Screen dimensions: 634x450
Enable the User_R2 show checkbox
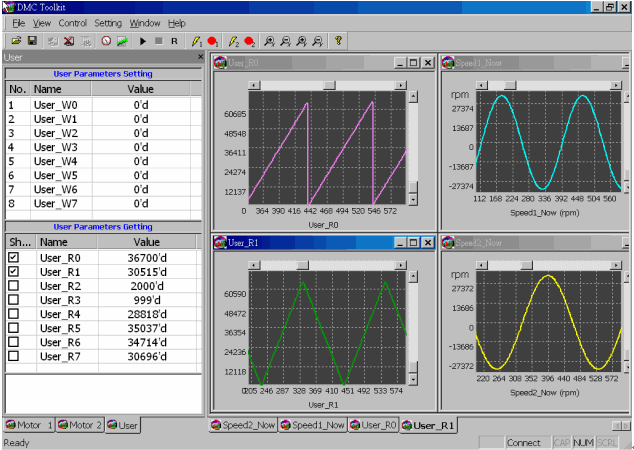coord(13,286)
